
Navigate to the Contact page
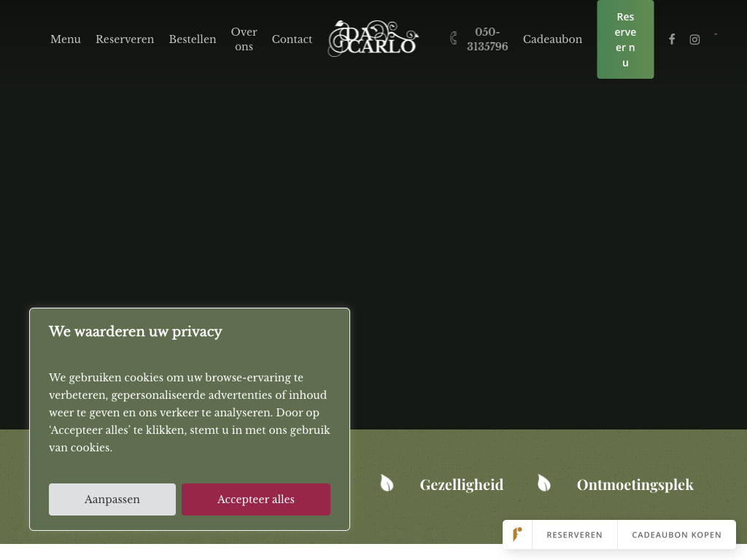click(292, 39)
